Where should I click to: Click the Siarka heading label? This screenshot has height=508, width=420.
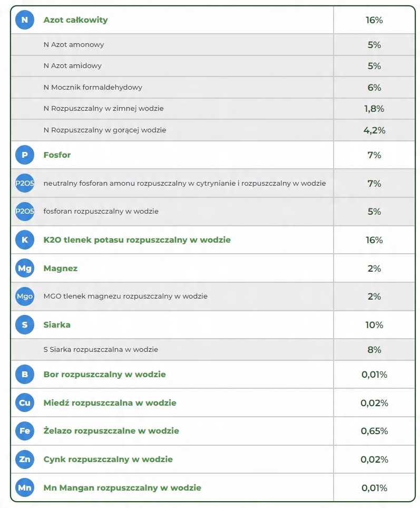coord(57,324)
